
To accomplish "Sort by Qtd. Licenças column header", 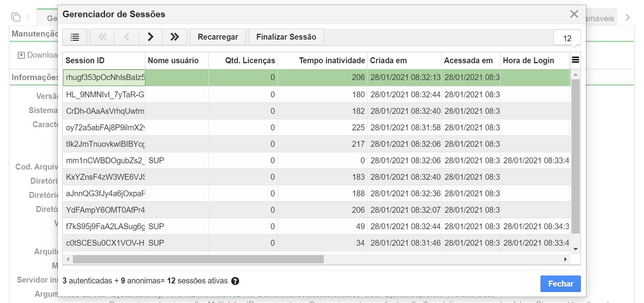I will pos(243,60).
